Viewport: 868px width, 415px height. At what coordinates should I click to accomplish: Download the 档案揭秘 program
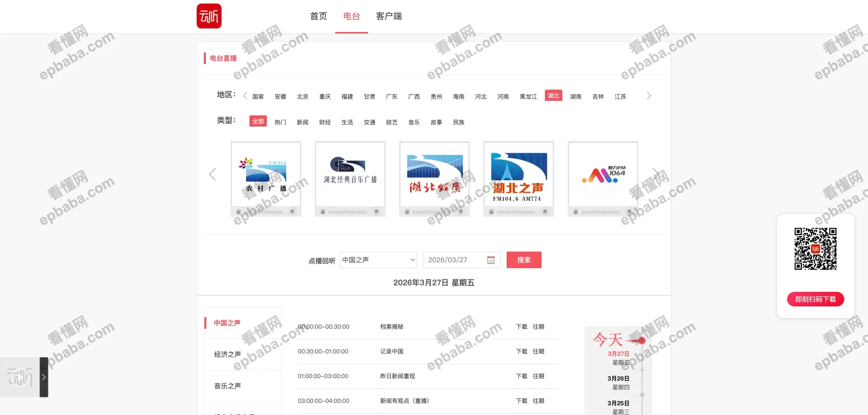[522, 327]
